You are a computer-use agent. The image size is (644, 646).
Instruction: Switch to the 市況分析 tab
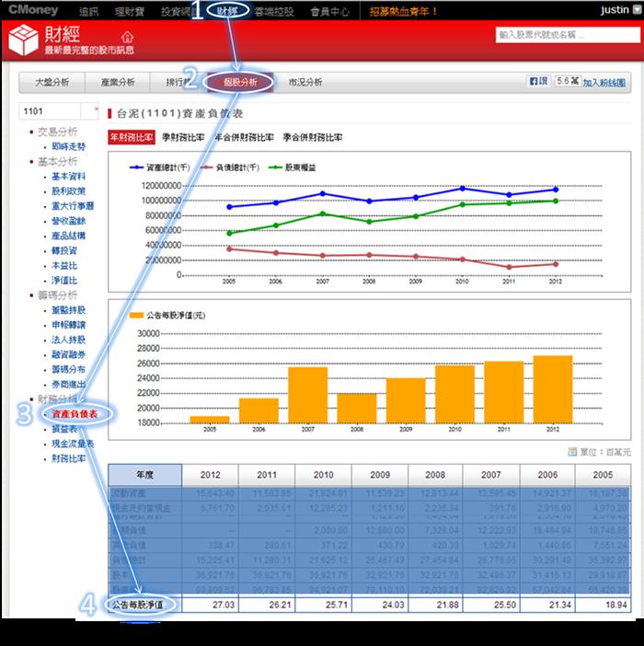pos(305,83)
